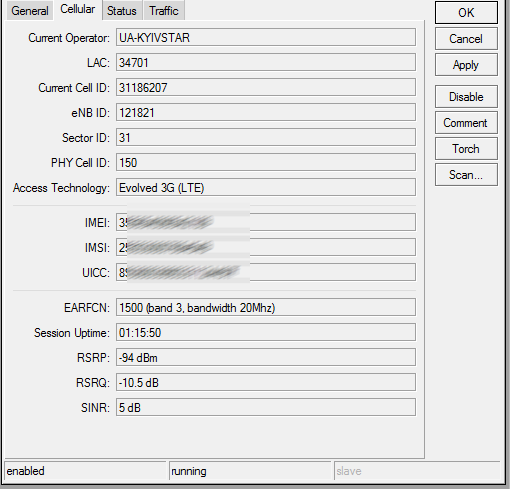The image size is (510, 489).
Task: Click the PHY Cell ID field 150
Action: [x=266, y=162]
